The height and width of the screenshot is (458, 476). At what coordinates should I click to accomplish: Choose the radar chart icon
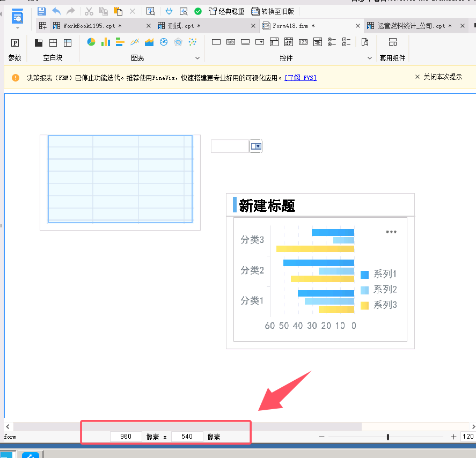coord(178,42)
